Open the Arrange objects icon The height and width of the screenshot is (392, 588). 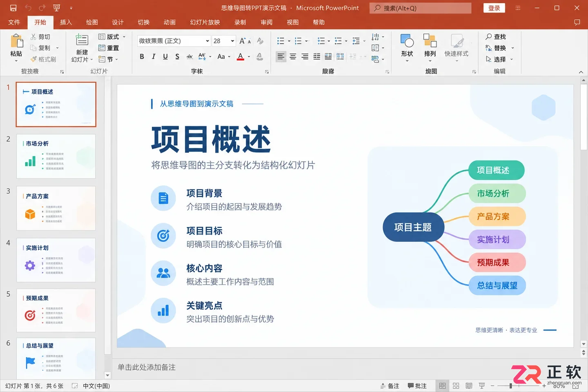430,41
